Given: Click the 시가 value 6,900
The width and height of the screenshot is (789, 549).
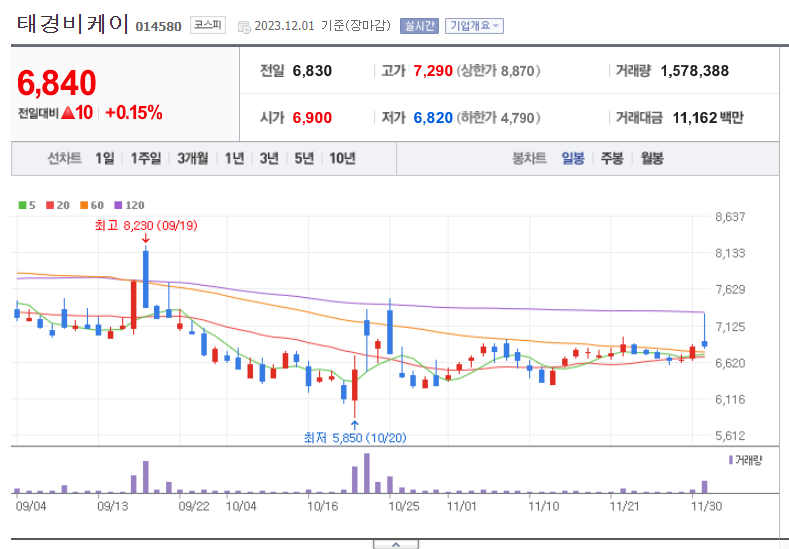Looking at the screenshot, I should point(312,118).
